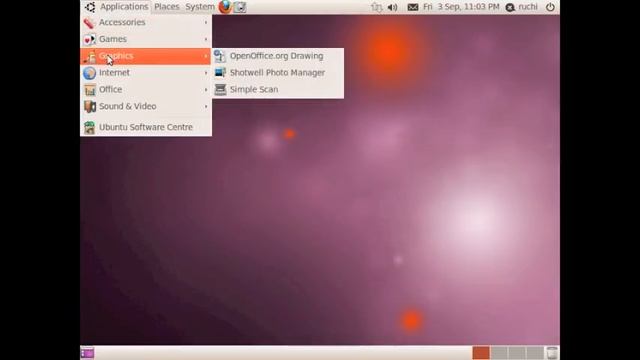Click the Simple Scan scanner icon
The image size is (640, 360).
220,89
